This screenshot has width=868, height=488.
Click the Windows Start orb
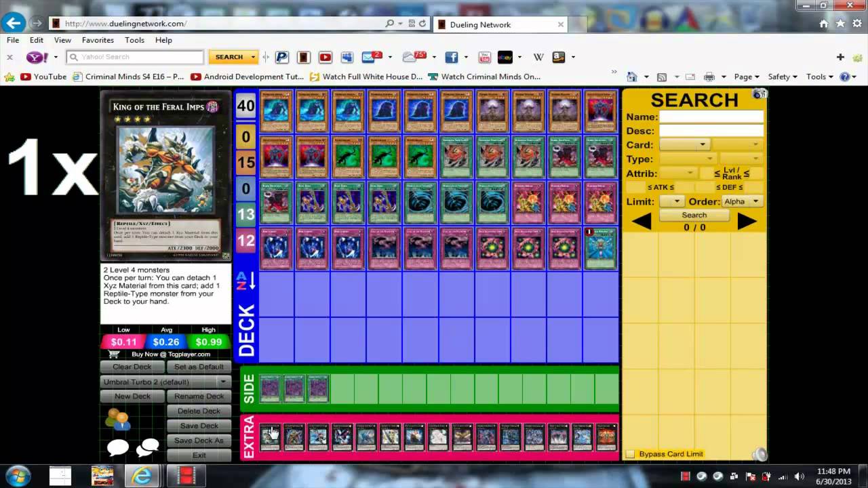[x=18, y=476]
